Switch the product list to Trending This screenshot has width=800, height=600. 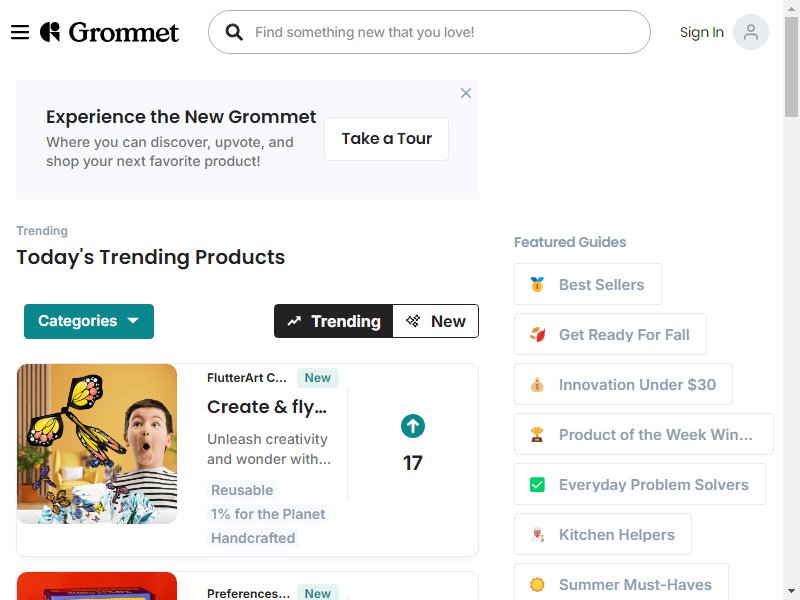[334, 321]
